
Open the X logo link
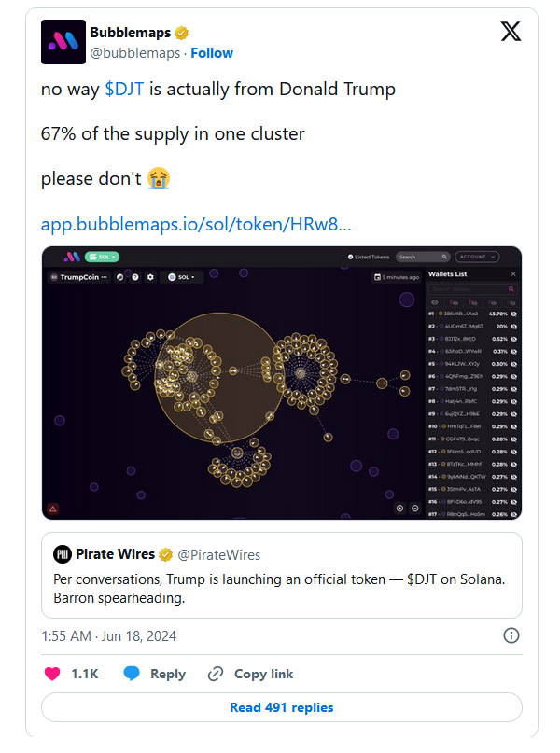pos(511,32)
